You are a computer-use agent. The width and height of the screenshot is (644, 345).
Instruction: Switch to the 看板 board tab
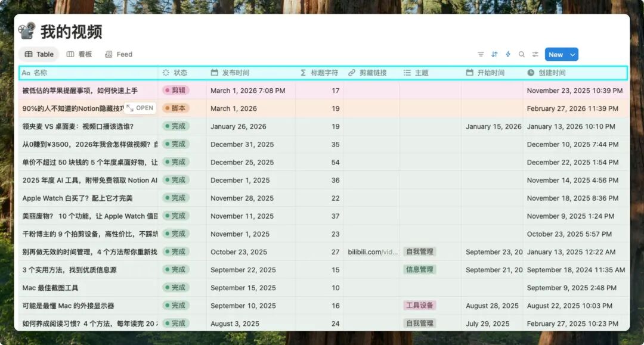(79, 54)
